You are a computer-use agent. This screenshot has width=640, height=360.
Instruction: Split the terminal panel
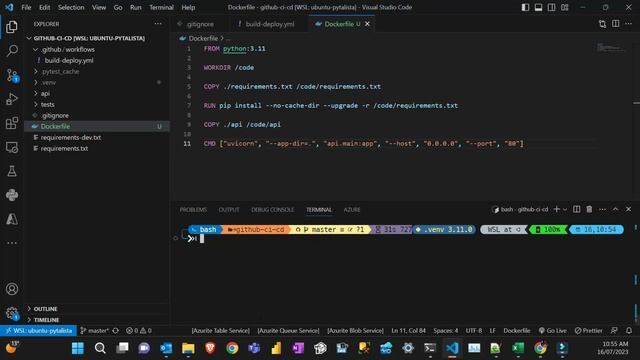(576, 209)
